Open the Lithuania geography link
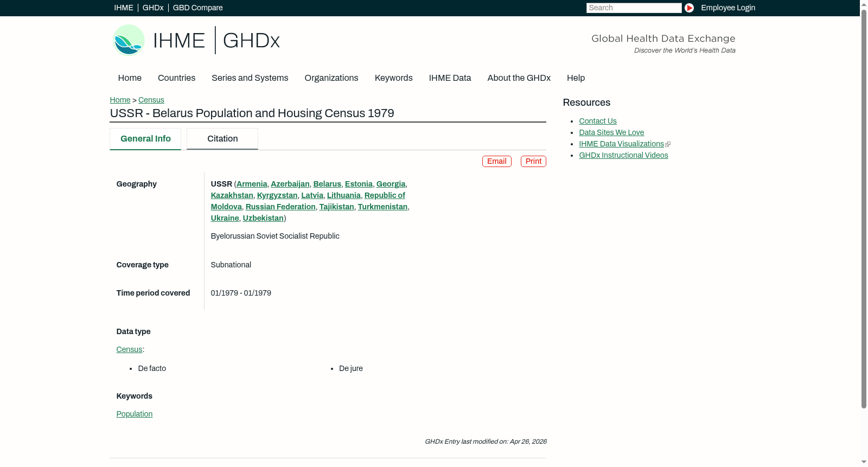 (x=344, y=195)
